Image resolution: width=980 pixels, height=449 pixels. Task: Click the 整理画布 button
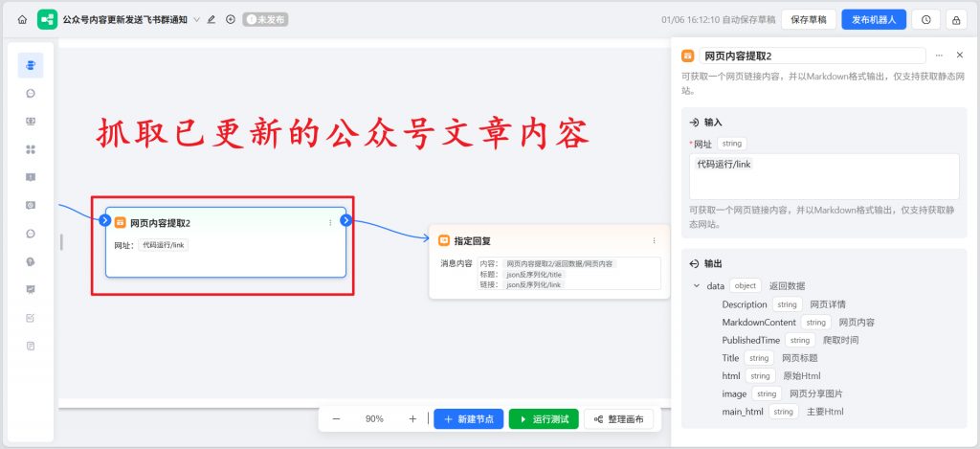coord(619,419)
